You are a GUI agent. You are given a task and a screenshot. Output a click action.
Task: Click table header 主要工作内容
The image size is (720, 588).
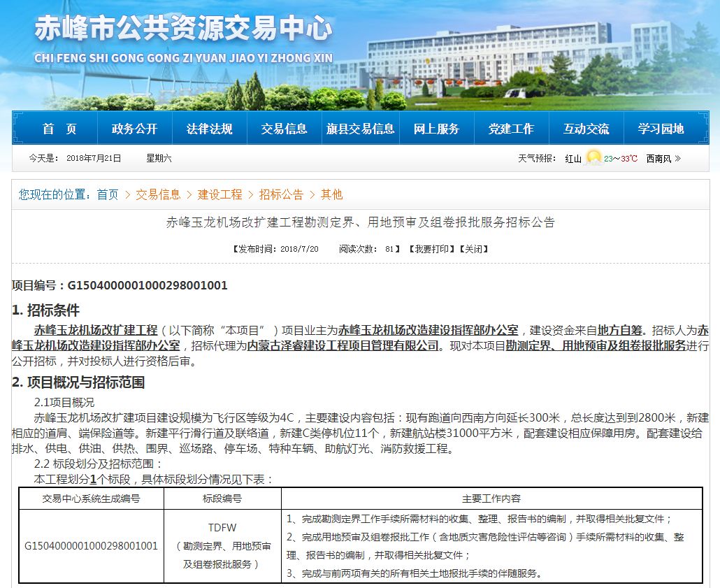pyautogui.click(x=491, y=499)
